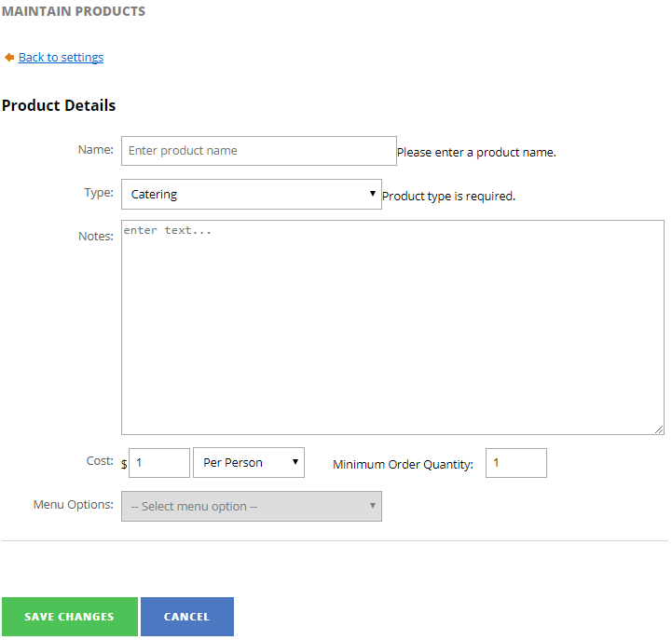Screen dimensions: 672x640
Task: Click the Name field label
Action: [95, 150]
